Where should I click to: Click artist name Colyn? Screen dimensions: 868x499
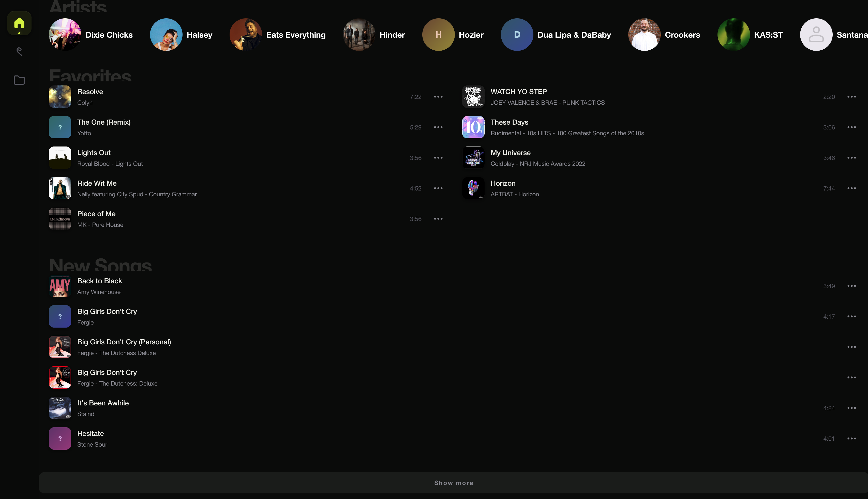(85, 102)
